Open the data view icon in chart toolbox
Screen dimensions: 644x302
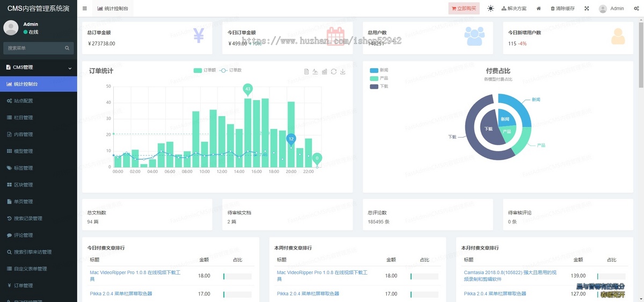(x=306, y=71)
